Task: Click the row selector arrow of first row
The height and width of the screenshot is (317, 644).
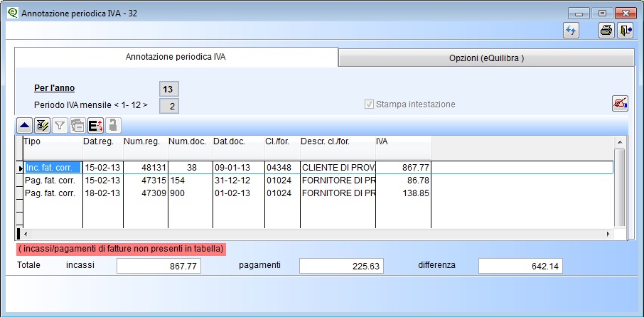Action: coord(20,168)
